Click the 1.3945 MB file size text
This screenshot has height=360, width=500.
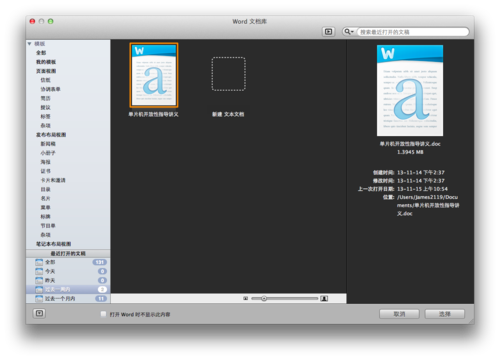410,152
